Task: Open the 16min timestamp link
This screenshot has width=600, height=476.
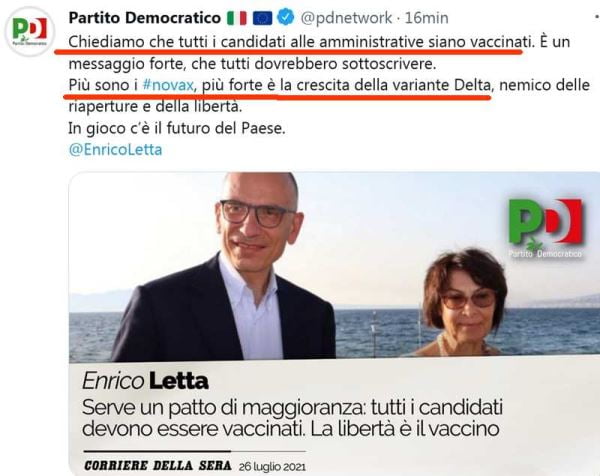Action: (427, 18)
